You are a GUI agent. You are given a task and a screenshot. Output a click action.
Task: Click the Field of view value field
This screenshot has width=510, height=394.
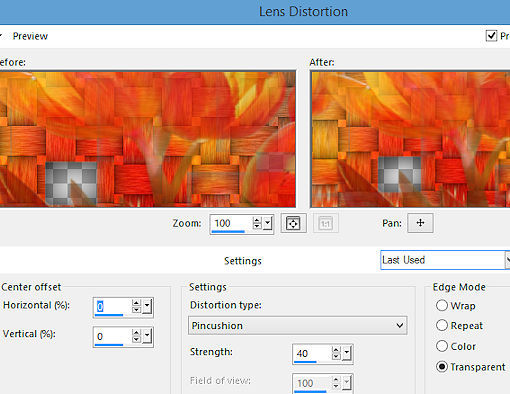312,383
